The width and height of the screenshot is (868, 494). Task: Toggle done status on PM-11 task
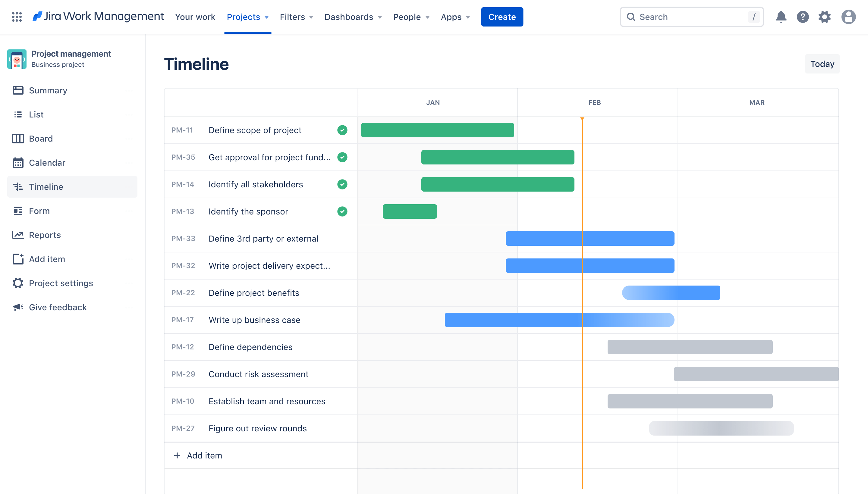(343, 130)
